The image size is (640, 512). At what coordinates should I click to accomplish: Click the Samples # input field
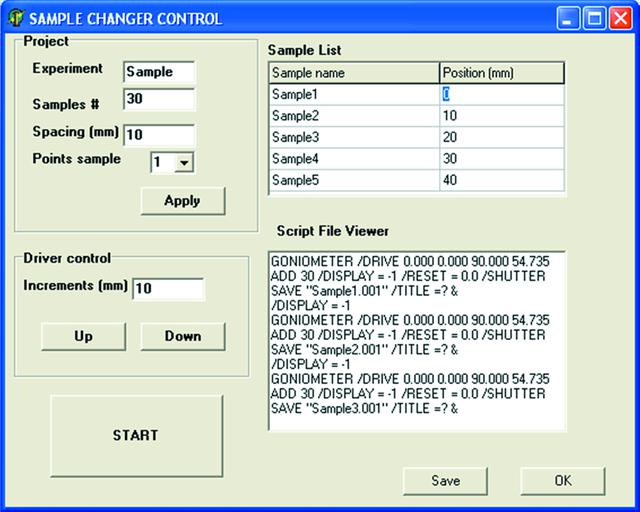click(159, 99)
